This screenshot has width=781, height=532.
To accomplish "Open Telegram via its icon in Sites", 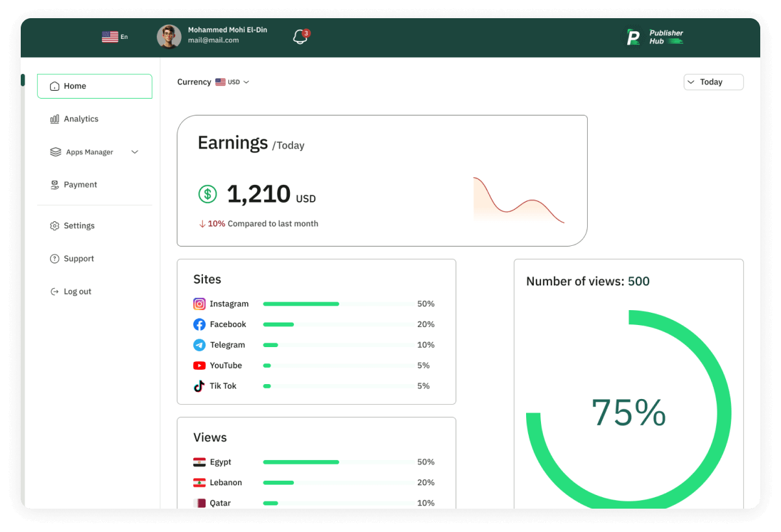I will [x=199, y=345].
